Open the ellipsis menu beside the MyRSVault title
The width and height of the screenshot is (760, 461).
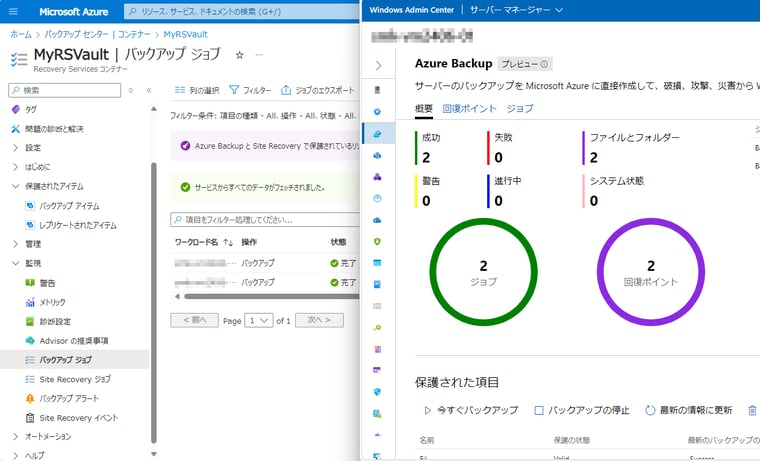(259, 55)
